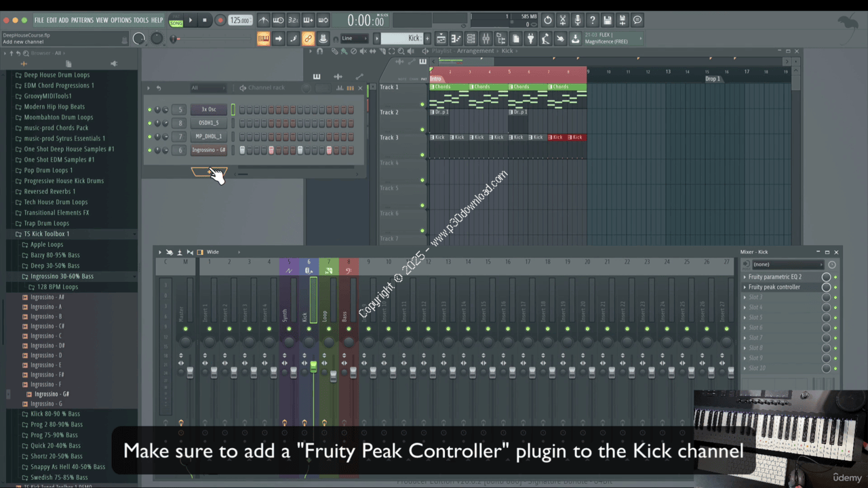868x488 pixels.
Task: Open the Kick pattern selector
Action: pyautogui.click(x=401, y=39)
